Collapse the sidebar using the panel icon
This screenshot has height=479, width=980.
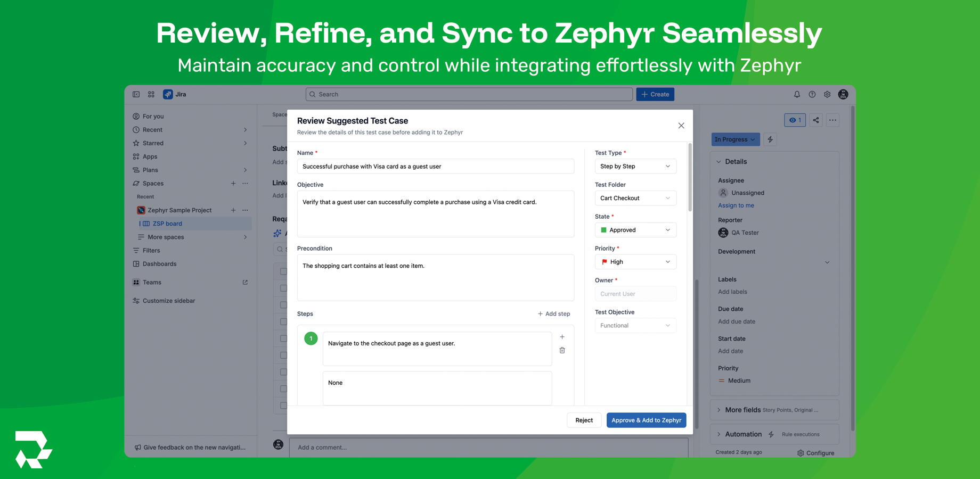click(x=136, y=94)
